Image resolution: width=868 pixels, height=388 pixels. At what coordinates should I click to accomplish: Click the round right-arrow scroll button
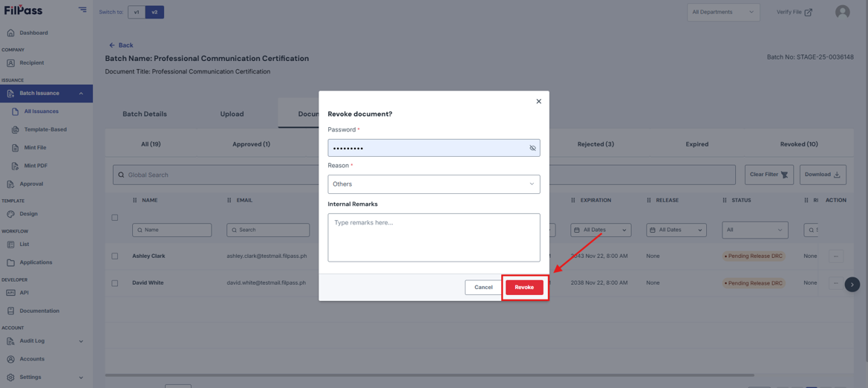click(x=852, y=285)
